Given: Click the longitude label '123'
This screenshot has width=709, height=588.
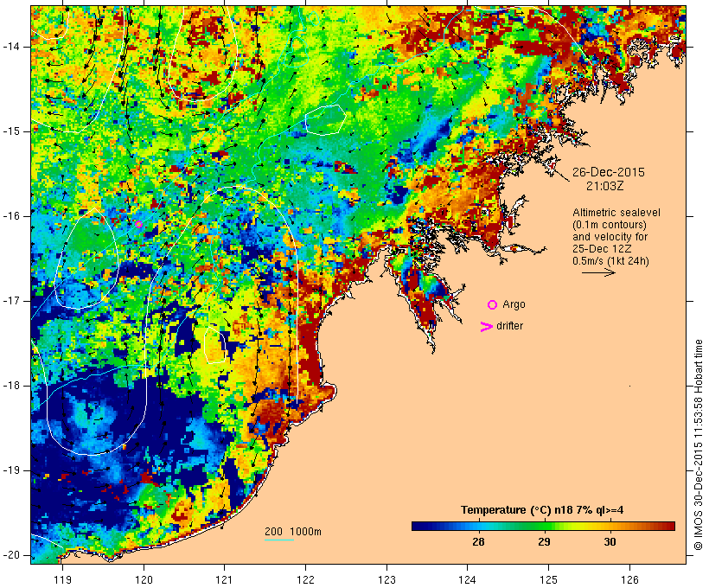Looking at the screenshot, I should click(x=386, y=579).
